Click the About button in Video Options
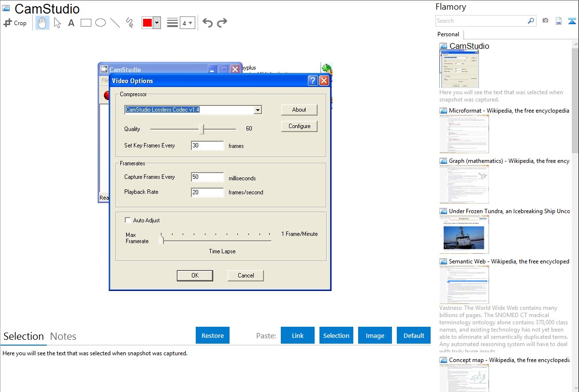This screenshot has height=392, width=579. tap(299, 110)
